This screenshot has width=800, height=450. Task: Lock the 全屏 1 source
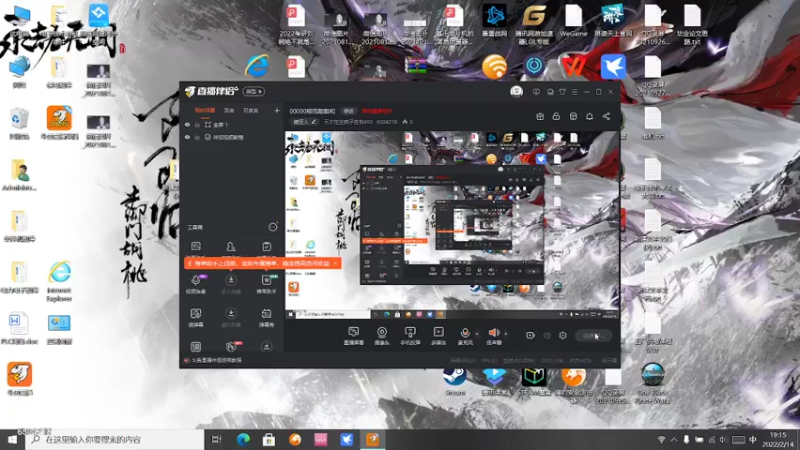click(x=197, y=124)
